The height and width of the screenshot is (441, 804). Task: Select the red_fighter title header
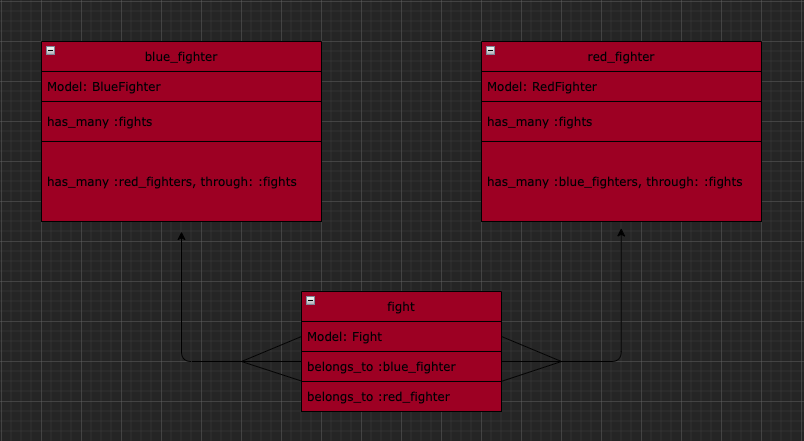point(621,57)
